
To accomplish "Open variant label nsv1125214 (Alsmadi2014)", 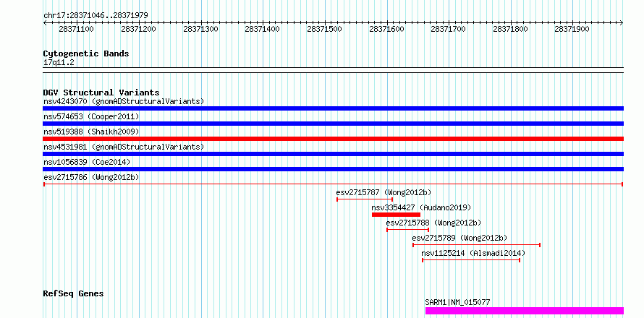I will tap(473, 253).
